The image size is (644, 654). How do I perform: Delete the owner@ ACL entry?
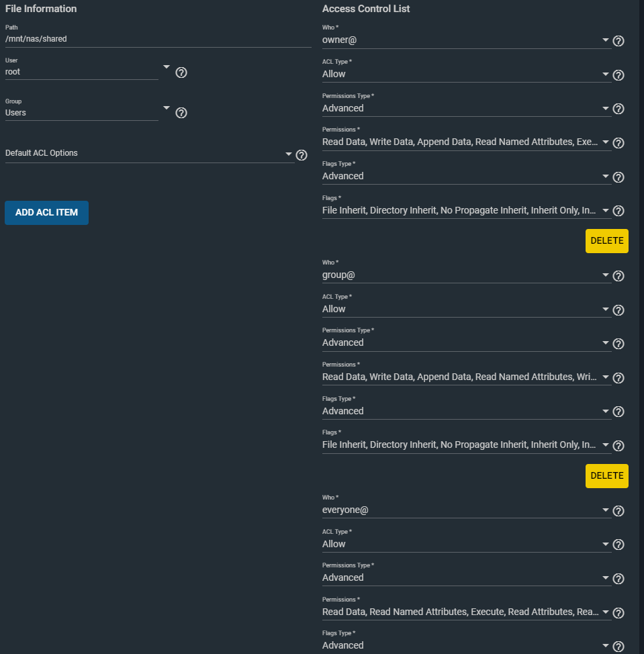tap(606, 241)
